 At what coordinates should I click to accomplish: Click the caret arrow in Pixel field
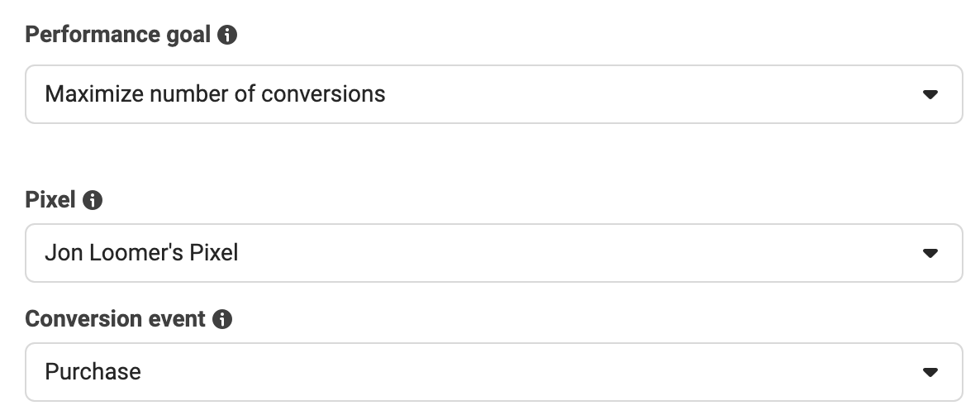pyautogui.click(x=930, y=253)
